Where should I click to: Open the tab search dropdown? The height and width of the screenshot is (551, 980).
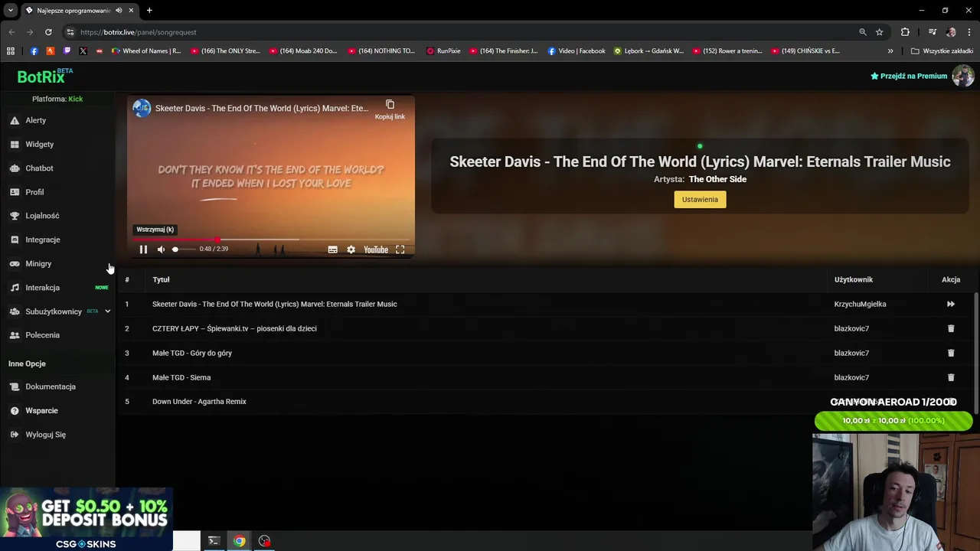click(10, 11)
